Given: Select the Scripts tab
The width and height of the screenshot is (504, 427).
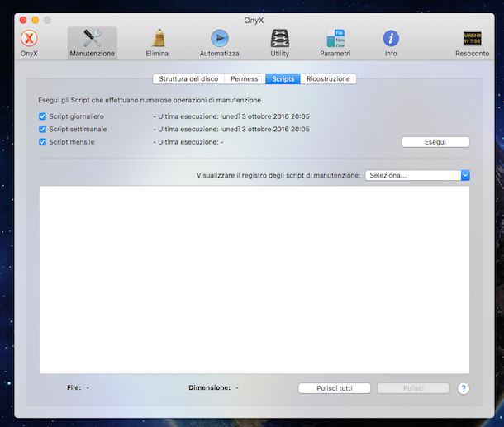Looking at the screenshot, I should coord(283,79).
